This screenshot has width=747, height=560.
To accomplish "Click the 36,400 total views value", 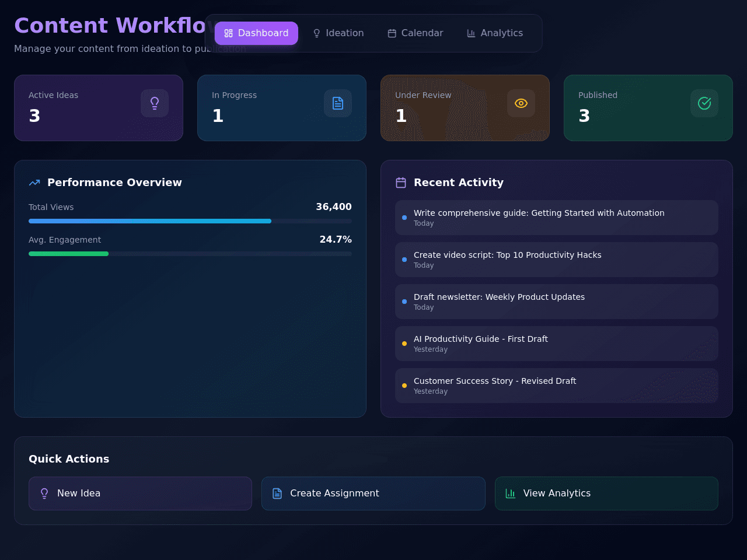I will pos(334,206).
